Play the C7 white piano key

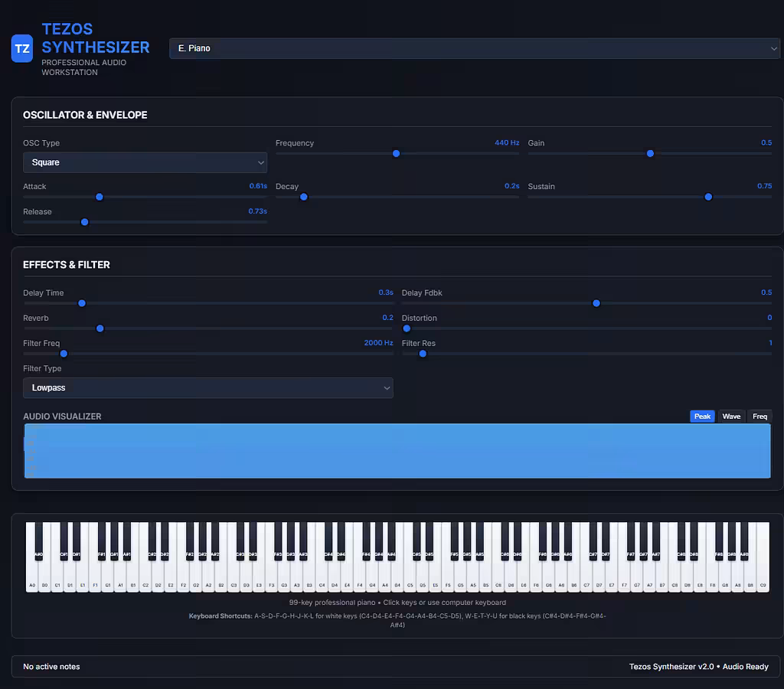pyautogui.click(x=586, y=576)
